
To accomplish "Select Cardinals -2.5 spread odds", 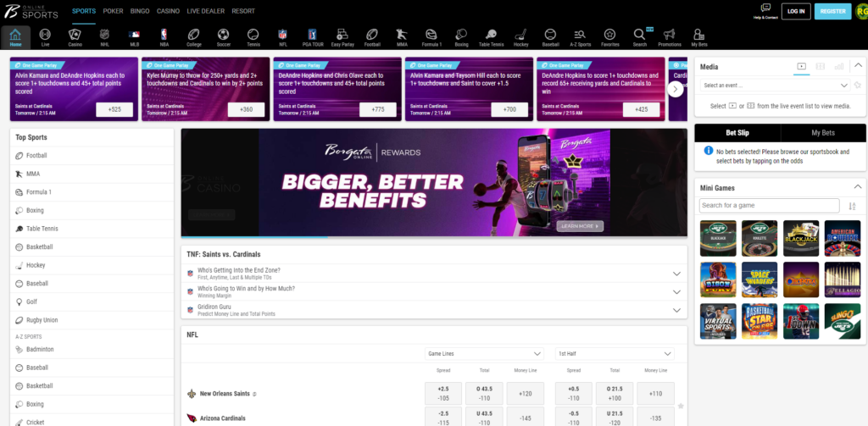I will (x=443, y=418).
